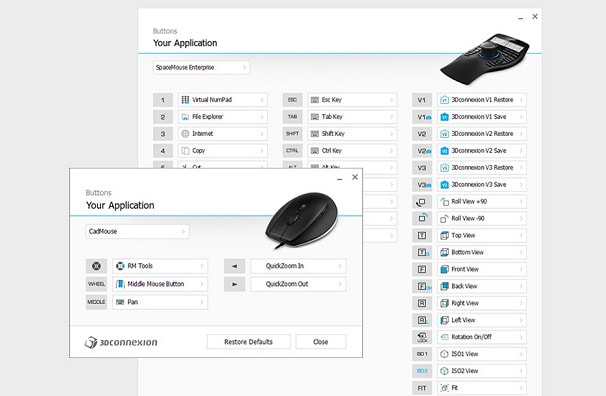Expand the QuickZoom In assignment arrow
The height and width of the screenshot is (396, 606).
[x=340, y=266]
